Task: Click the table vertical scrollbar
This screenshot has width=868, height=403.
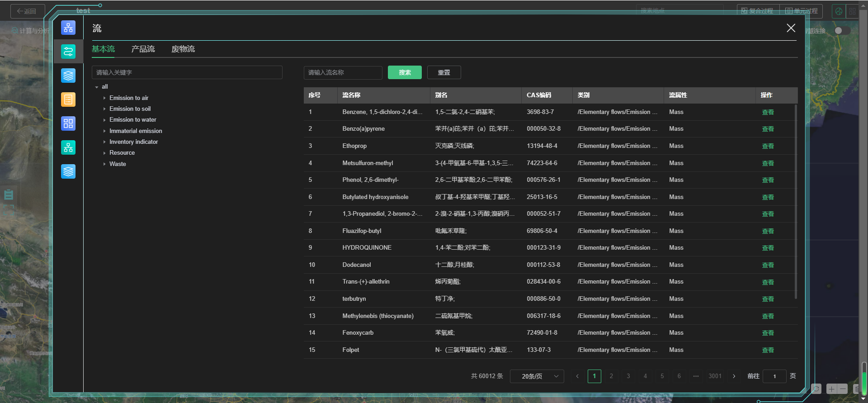Action: (796, 201)
